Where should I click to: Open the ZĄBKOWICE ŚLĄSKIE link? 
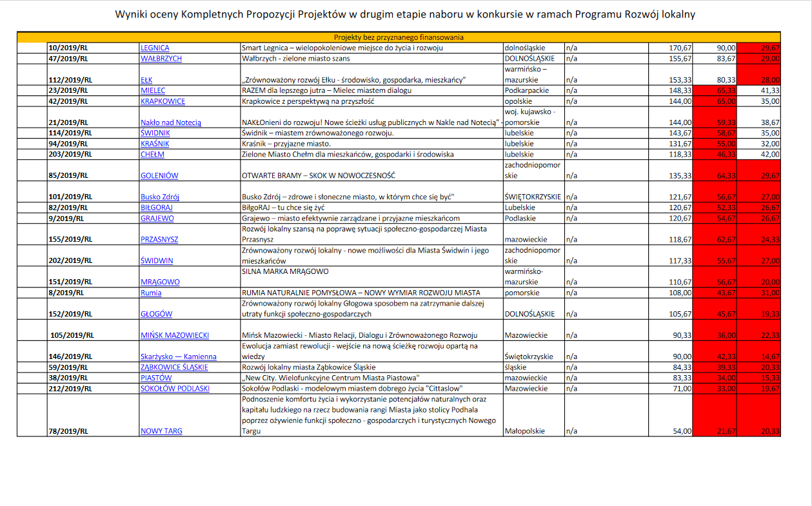point(174,367)
